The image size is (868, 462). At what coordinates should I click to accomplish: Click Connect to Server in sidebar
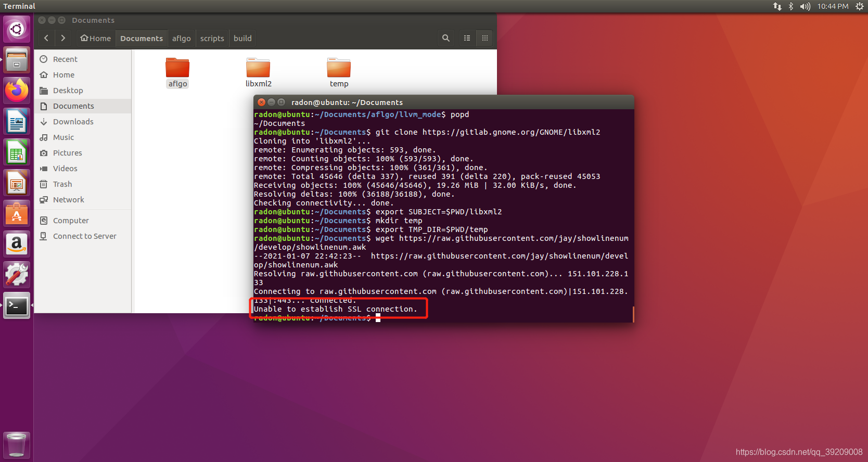click(84, 236)
